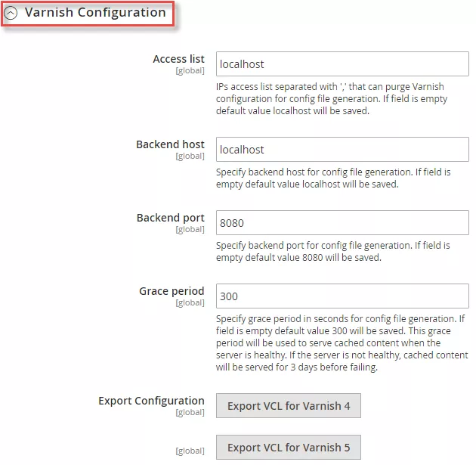Click the [global] scope tag under Grace period
The height and width of the screenshot is (465, 476).
(190, 303)
